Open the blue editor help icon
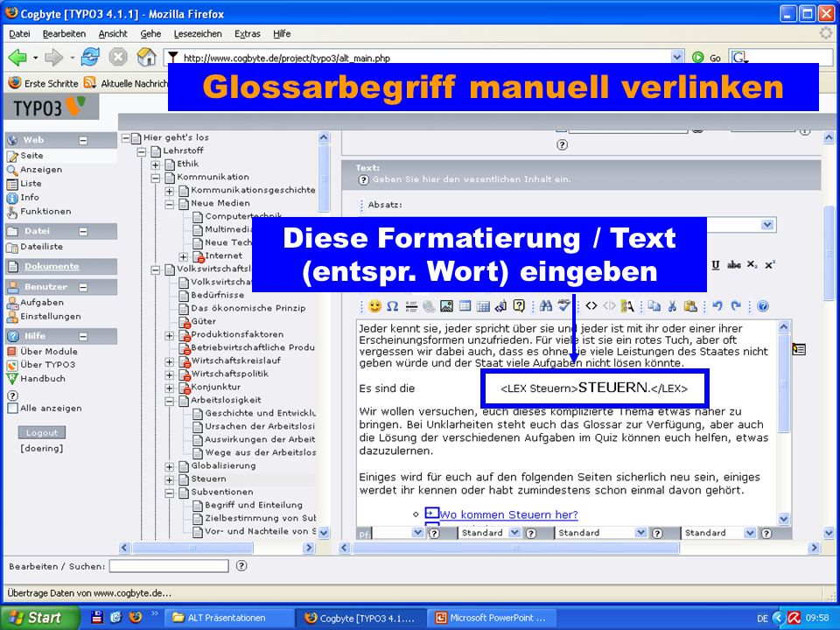This screenshot has height=630, width=840. click(763, 306)
